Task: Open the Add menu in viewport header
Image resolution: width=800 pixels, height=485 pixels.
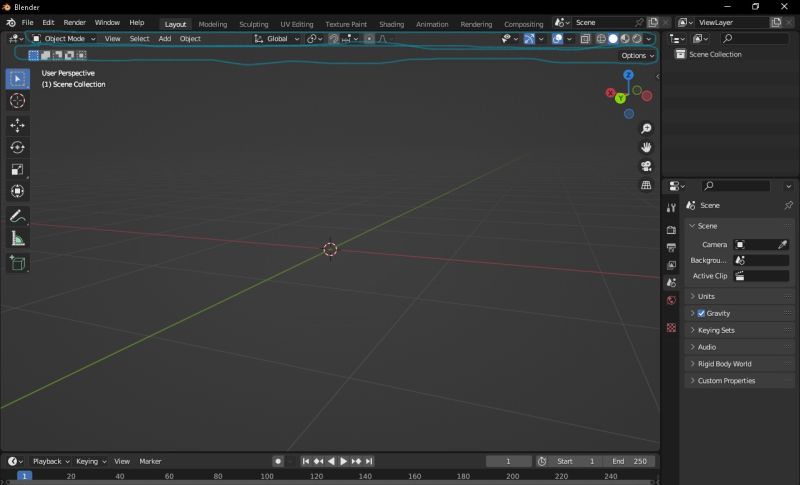Action: [x=164, y=39]
